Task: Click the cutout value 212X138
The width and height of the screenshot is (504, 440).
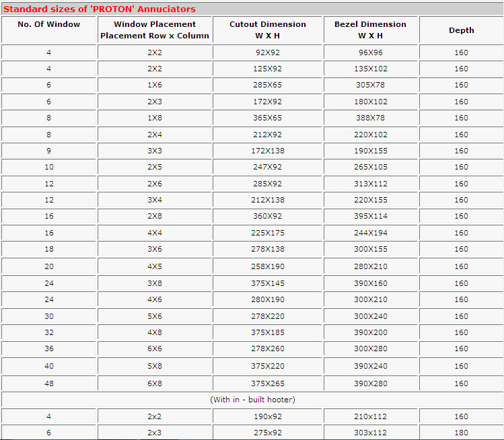Action: pyautogui.click(x=267, y=200)
